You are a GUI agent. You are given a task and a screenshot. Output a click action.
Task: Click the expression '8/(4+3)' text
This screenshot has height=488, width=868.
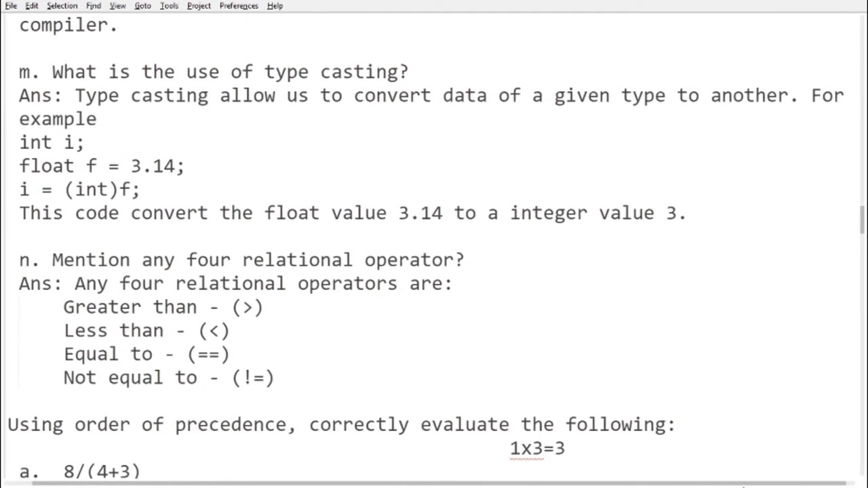point(102,471)
